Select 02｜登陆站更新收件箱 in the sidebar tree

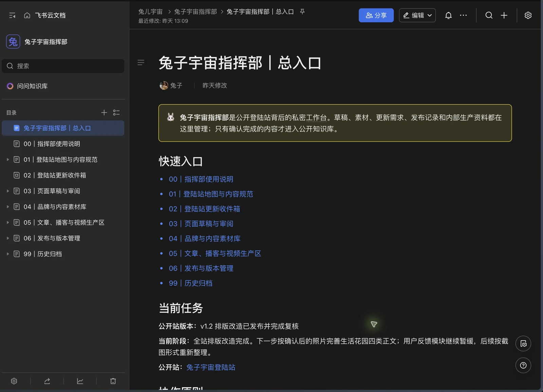(63, 175)
